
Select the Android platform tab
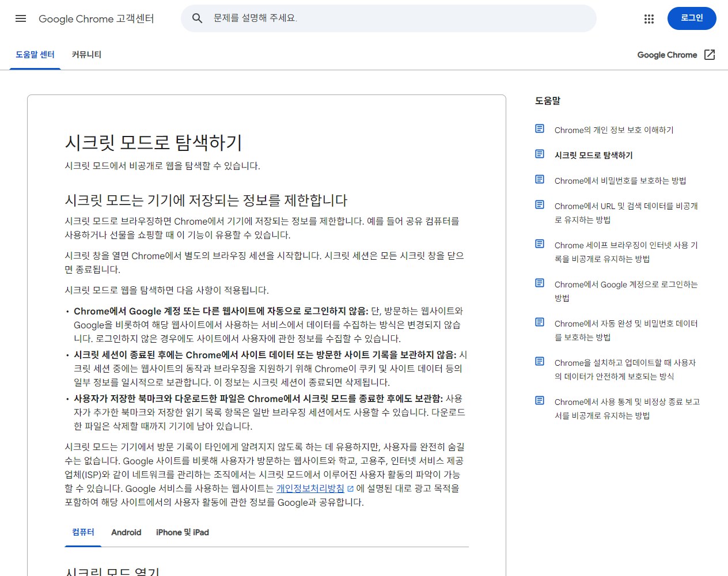(x=126, y=532)
